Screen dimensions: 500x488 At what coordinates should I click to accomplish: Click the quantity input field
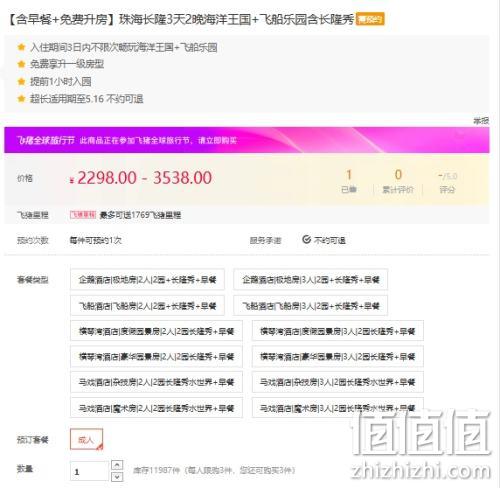[89, 471]
